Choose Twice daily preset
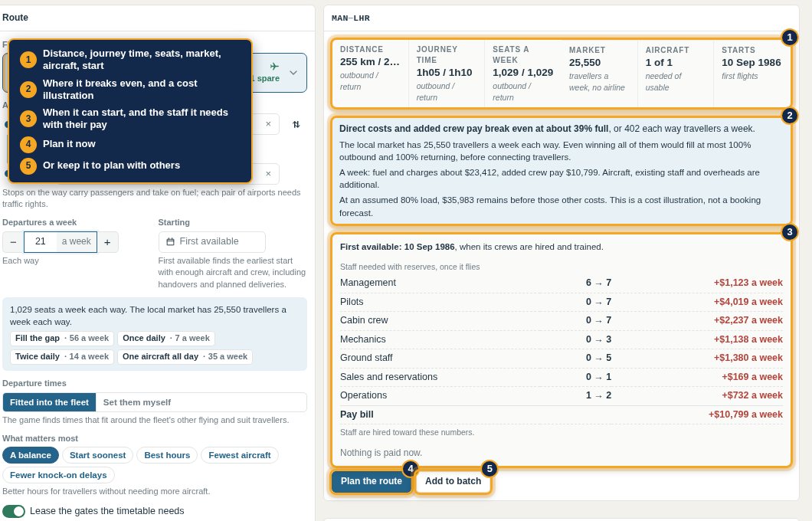Image resolution: width=812 pixels, height=521 pixels. tap(61, 357)
